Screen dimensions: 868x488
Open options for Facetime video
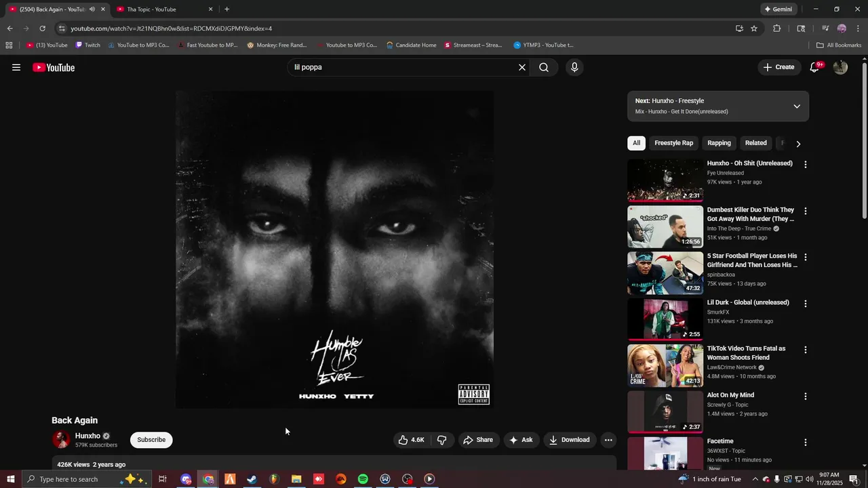click(806, 442)
